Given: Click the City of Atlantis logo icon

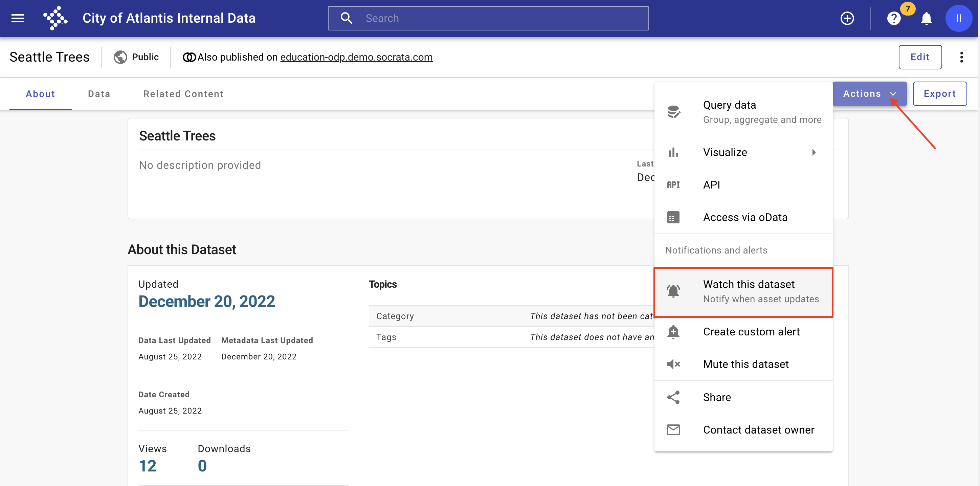Looking at the screenshot, I should click(55, 18).
